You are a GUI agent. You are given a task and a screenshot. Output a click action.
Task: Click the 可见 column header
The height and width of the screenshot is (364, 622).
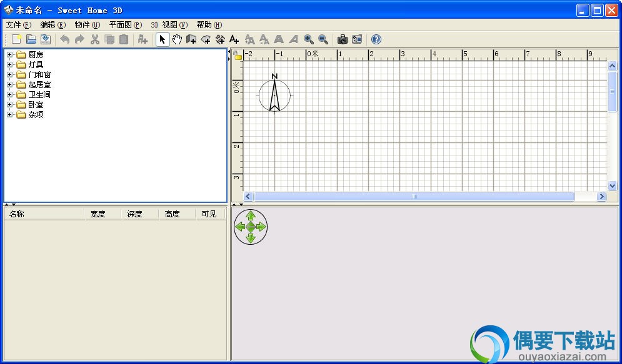[211, 214]
